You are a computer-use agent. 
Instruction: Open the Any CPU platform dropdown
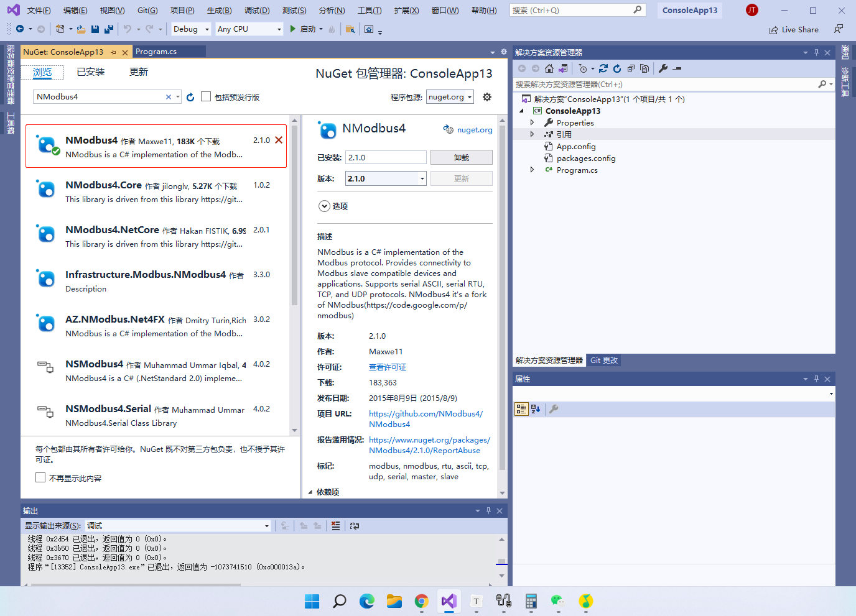(249, 29)
